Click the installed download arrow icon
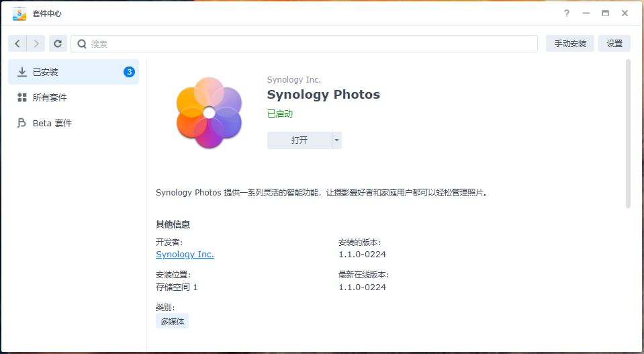The image size is (644, 354). click(x=21, y=72)
